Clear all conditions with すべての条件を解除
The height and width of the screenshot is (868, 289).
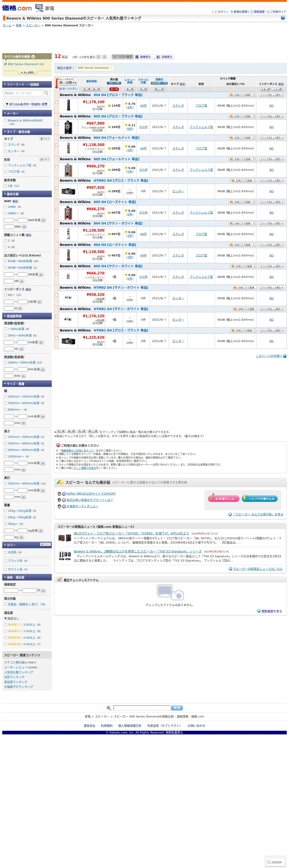(x=20, y=57)
